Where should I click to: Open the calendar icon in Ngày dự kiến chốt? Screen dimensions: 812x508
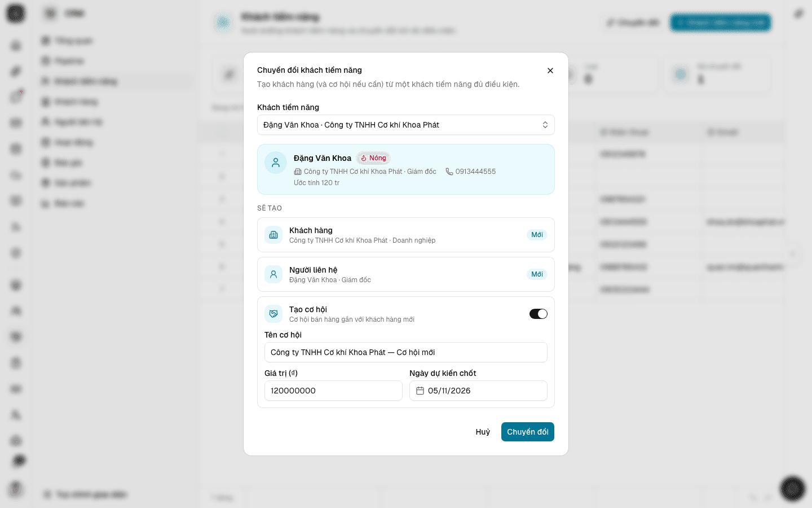point(420,391)
